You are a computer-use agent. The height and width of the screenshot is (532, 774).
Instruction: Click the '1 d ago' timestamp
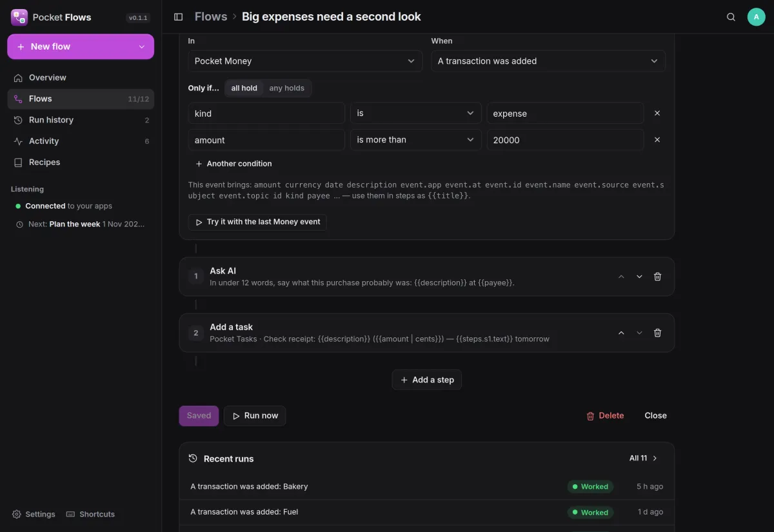650,512
